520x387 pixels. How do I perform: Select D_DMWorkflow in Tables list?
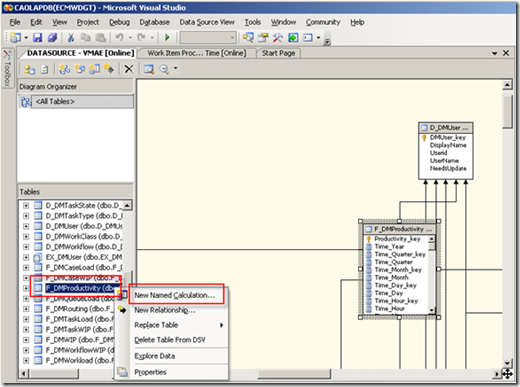84,247
